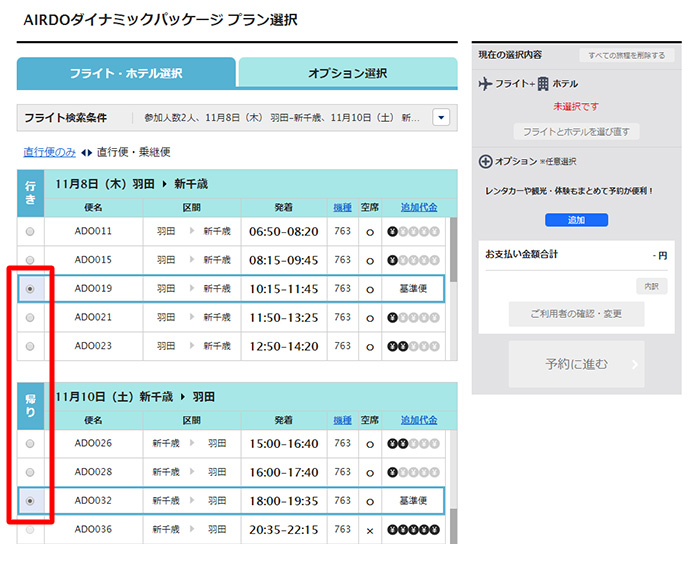Click the yen surcharge icons for ADO021
Screen dimensions: 700x562
coord(413,318)
